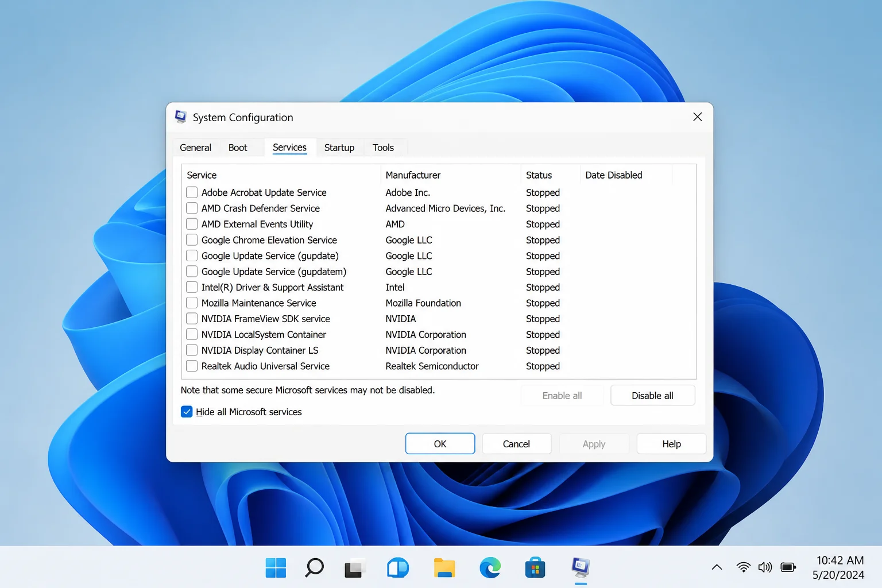This screenshot has width=882, height=588.
Task: Check AMD External Events Utility
Action: point(192,224)
